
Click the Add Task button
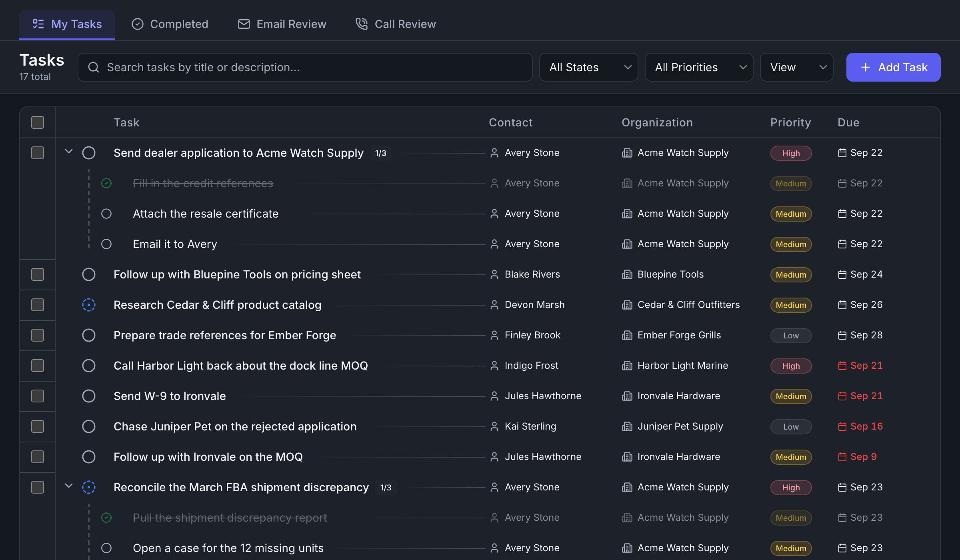894,67
